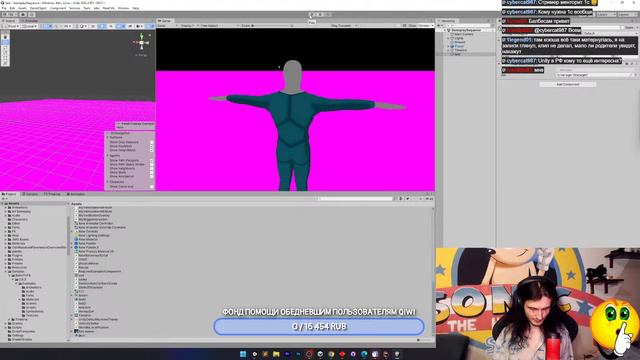Image resolution: width=640 pixels, height=360 pixels.
Task: Collapse the Samples folder in Project tree
Action: coord(7,271)
